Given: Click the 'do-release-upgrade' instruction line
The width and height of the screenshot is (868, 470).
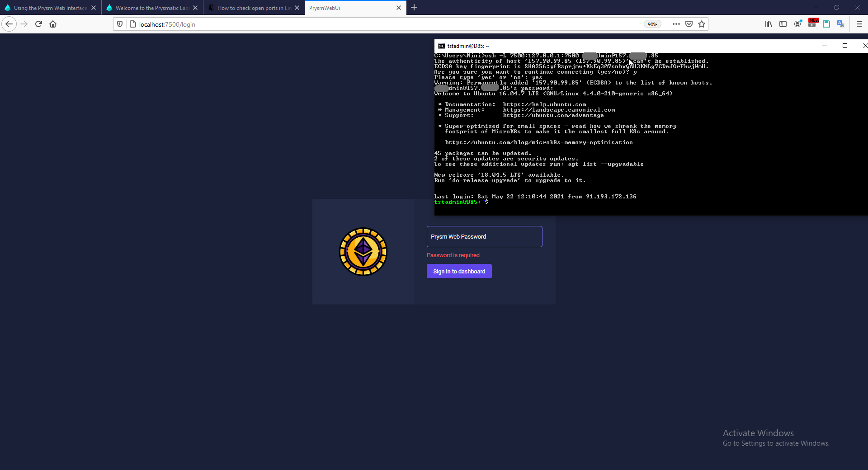Looking at the screenshot, I should 510,180.
